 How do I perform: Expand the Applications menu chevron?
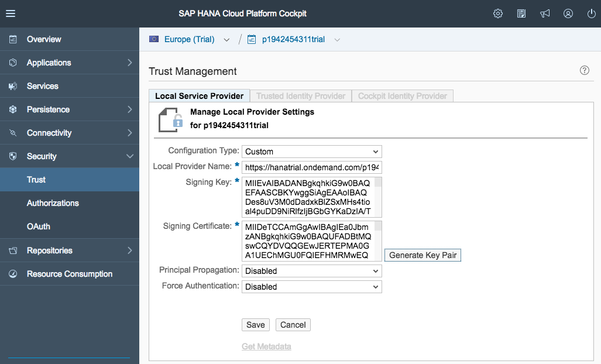click(x=129, y=63)
